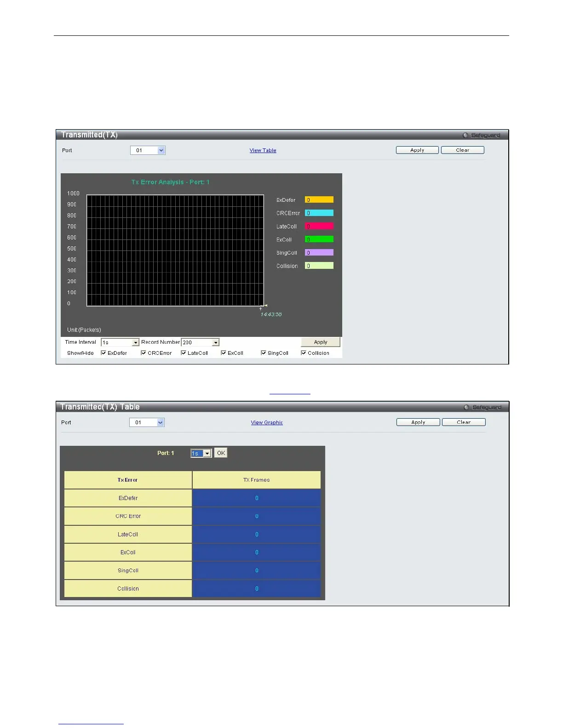Open the Record Number dropdown
The height and width of the screenshot is (728, 563).
pyautogui.click(x=200, y=342)
